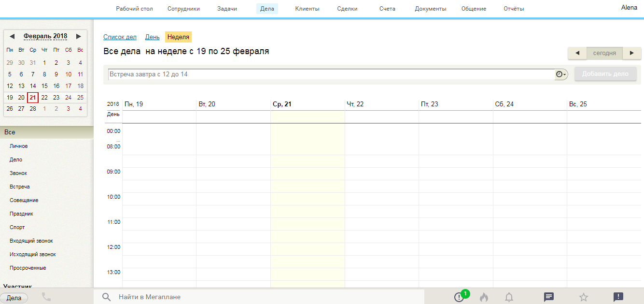
Task: Open the 'Счета' section
Action: pyautogui.click(x=387, y=9)
